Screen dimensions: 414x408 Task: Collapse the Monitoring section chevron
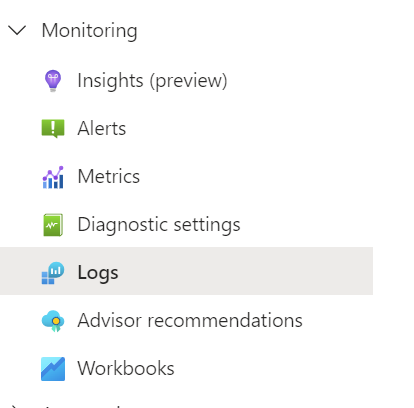[17, 30]
